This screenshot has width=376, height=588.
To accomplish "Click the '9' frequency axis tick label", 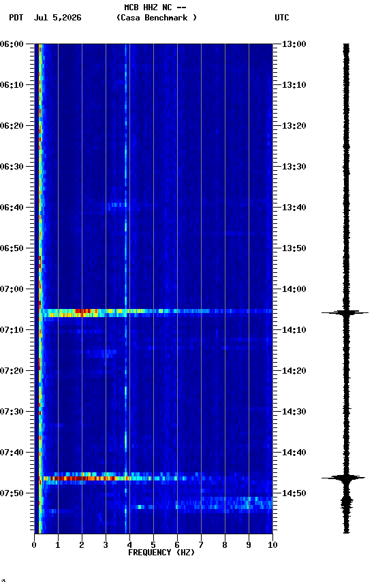I will click(x=249, y=545).
